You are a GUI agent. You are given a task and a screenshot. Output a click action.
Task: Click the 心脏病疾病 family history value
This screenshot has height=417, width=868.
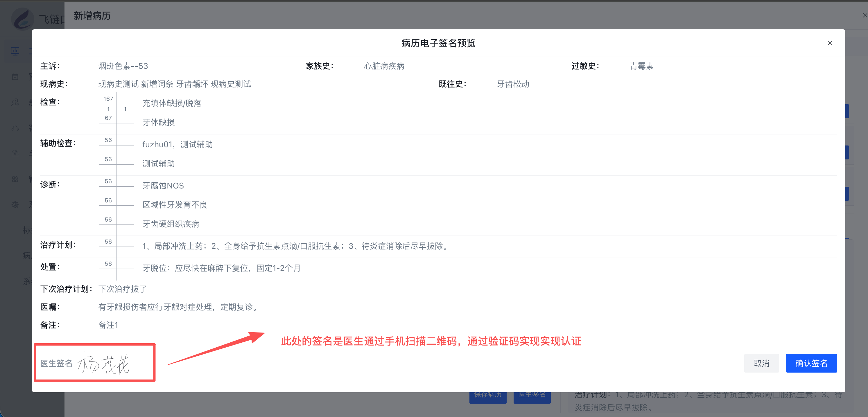384,66
